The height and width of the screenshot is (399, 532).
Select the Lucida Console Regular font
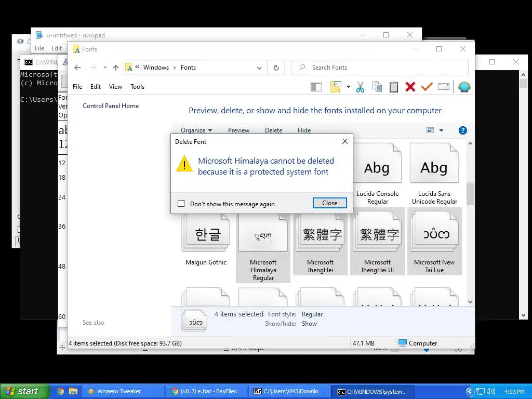pos(377,174)
